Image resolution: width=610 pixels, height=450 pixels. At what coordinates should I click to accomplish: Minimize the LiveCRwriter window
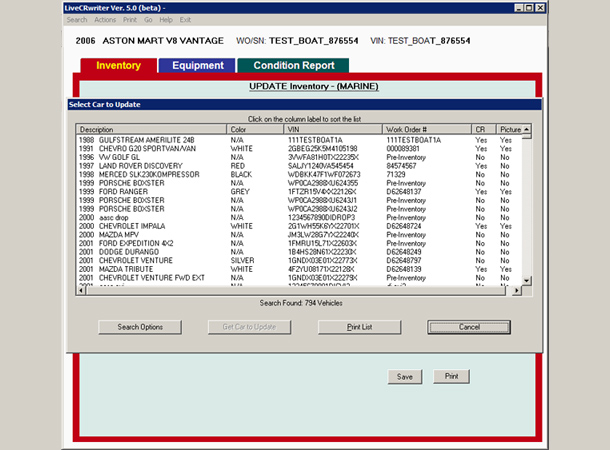[x=519, y=8]
